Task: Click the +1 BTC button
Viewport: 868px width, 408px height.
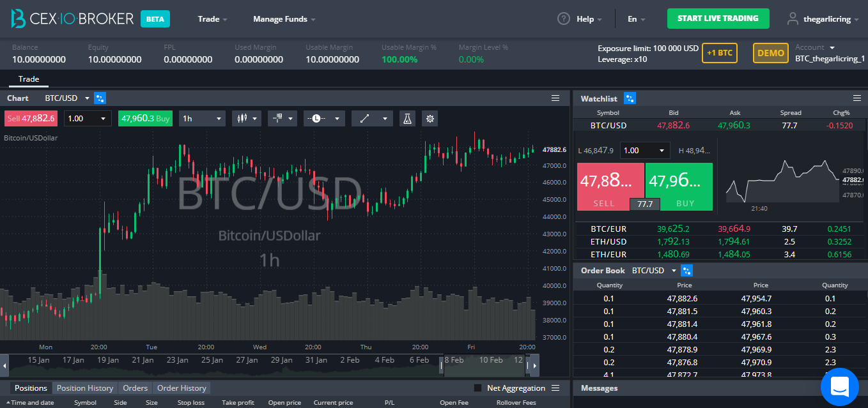Action: (719, 53)
